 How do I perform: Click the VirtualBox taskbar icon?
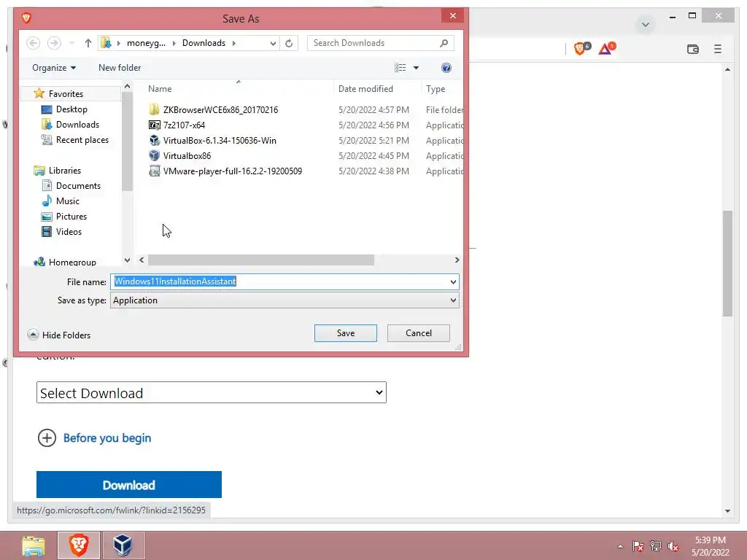click(x=123, y=545)
